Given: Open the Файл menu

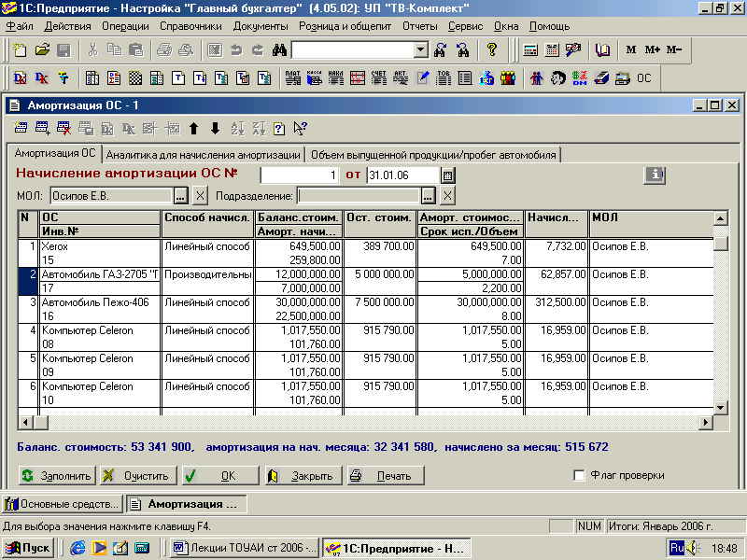Looking at the screenshot, I should [x=20, y=27].
